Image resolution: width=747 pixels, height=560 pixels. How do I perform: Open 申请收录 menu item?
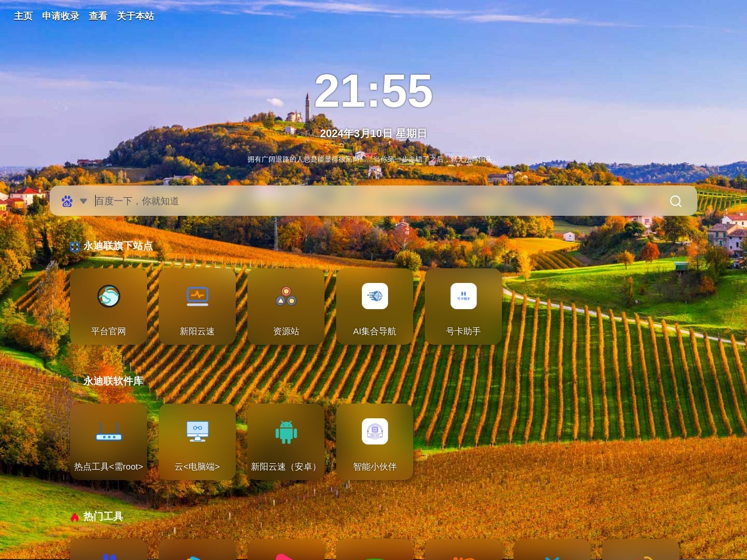[x=61, y=16]
